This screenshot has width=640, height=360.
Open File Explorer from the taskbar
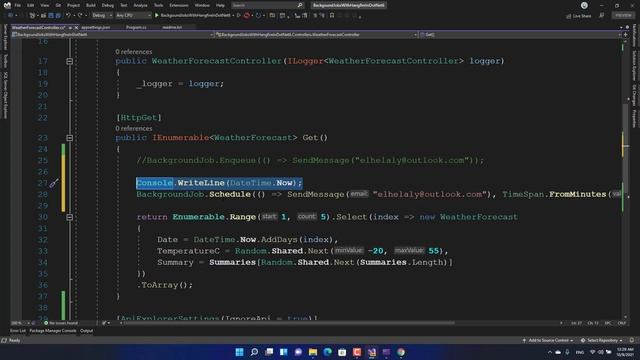coord(313,352)
